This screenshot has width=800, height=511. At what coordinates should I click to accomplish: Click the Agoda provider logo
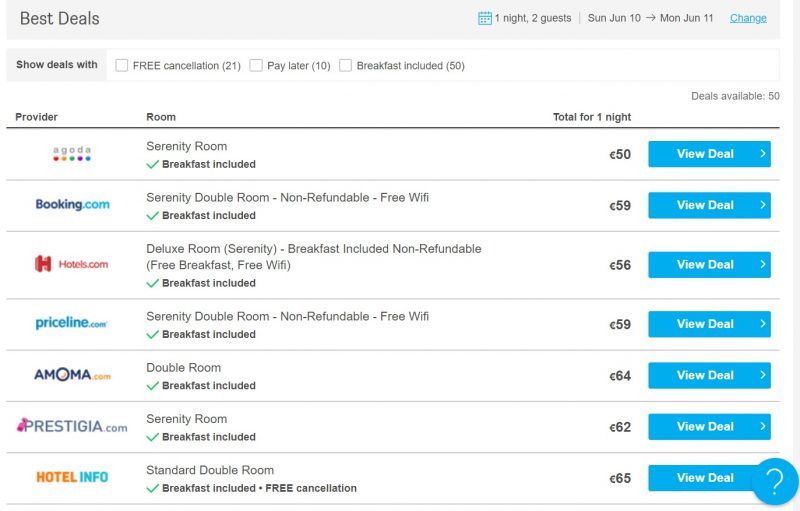(x=72, y=154)
